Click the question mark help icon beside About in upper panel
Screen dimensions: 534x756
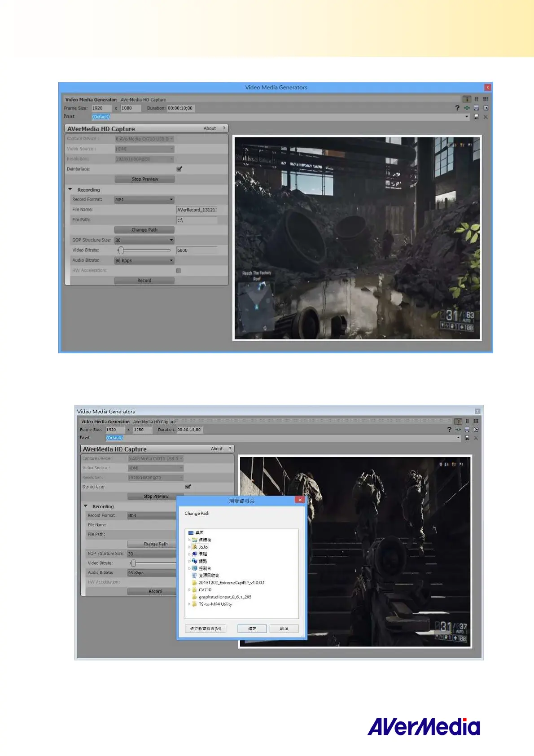pyautogui.click(x=224, y=128)
